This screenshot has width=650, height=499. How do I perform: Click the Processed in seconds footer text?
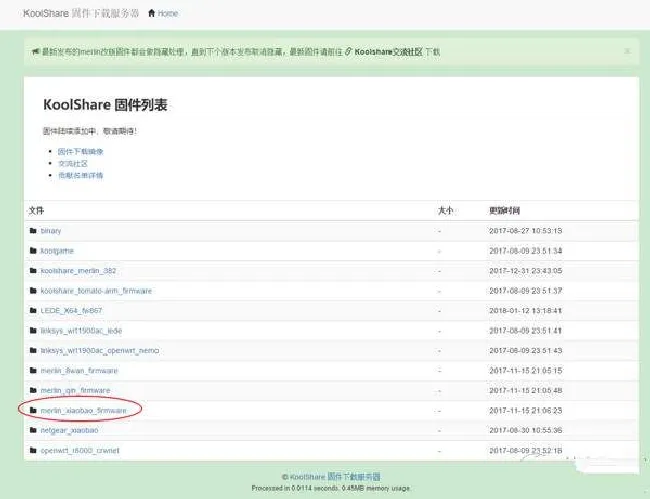click(x=331, y=488)
